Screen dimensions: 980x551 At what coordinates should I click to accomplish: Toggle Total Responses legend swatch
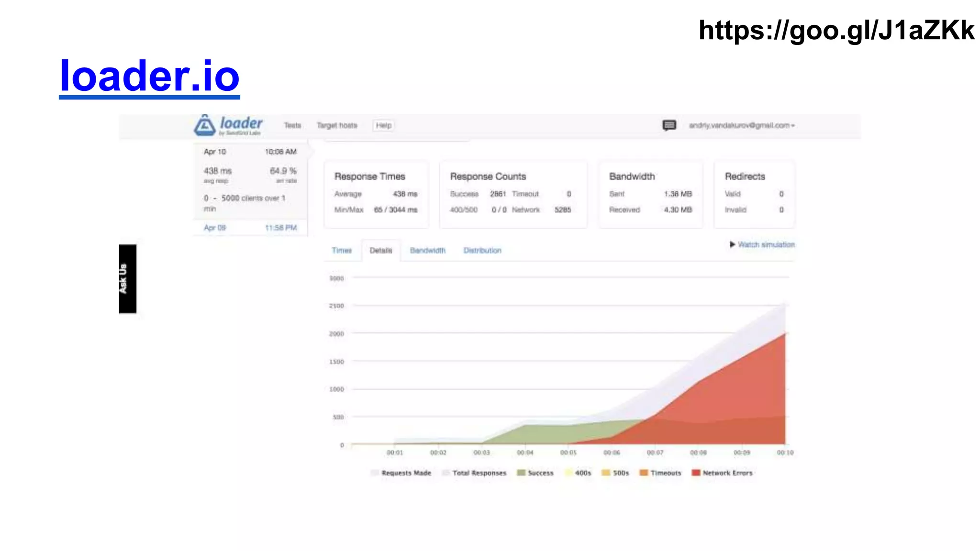click(445, 473)
